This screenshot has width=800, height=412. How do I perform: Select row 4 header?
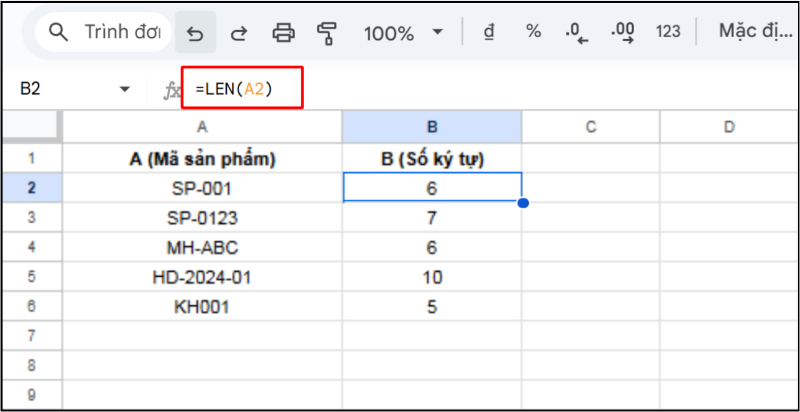(x=32, y=247)
